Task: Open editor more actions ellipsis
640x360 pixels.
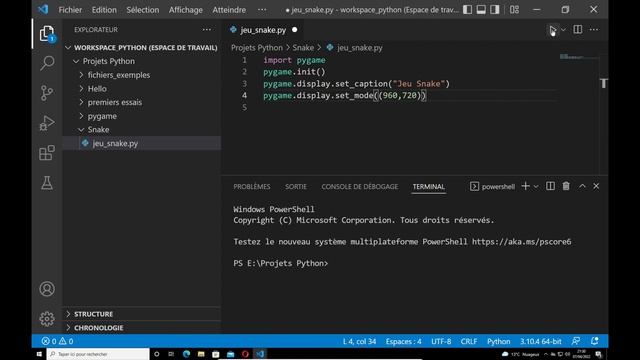Action: [x=594, y=29]
